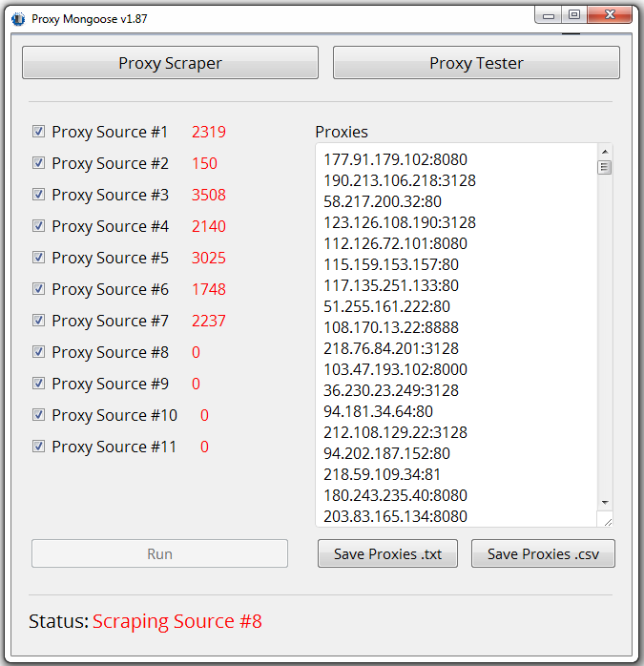The width and height of the screenshot is (644, 666).
Task: Select proxy 218.76.84.201:3128
Action: [x=391, y=348]
